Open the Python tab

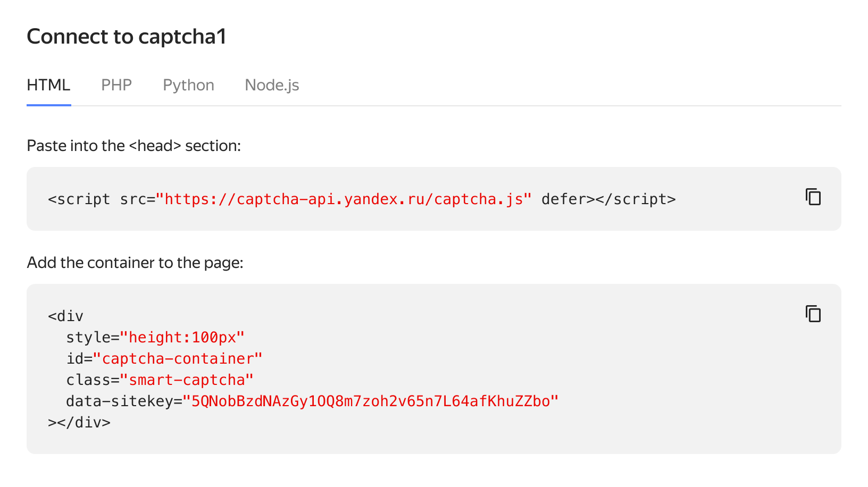[x=188, y=85]
